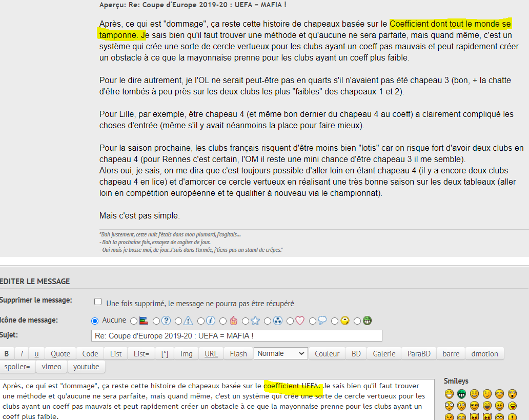Insert an image tag with Img

186,353
